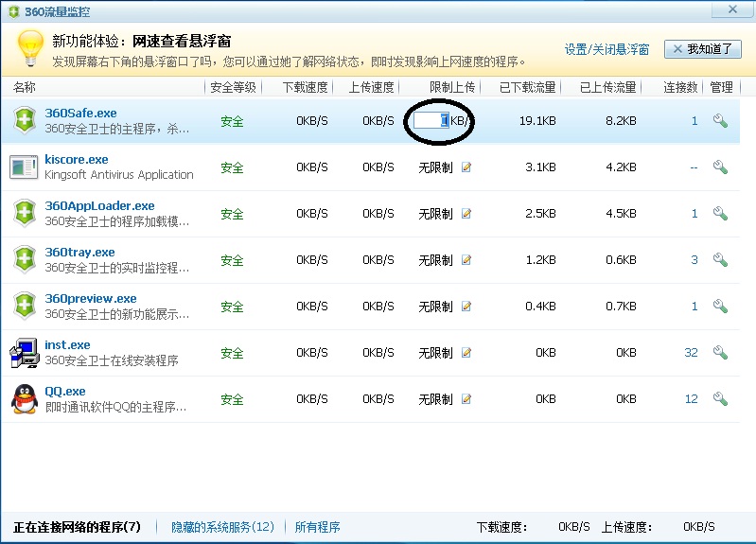Viewport: 756px width, 544px height.
Task: Click 19.1KB downloaded value for 360Safe.exe
Action: 537,121
